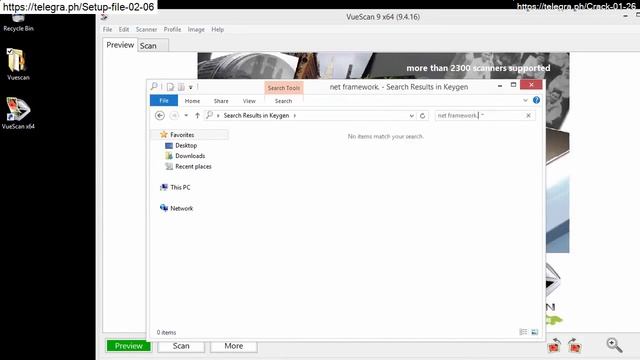Refresh Explorer search results
The image size is (640, 360).
(x=422, y=116)
